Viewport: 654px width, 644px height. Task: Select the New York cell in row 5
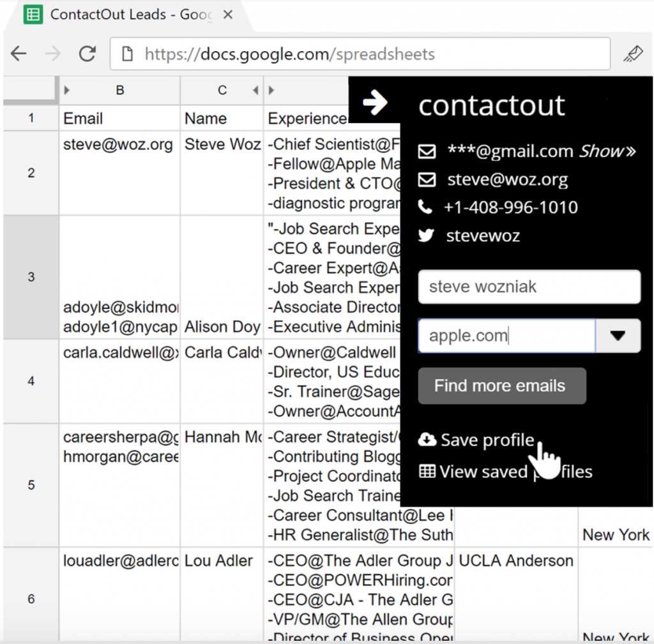tap(616, 527)
